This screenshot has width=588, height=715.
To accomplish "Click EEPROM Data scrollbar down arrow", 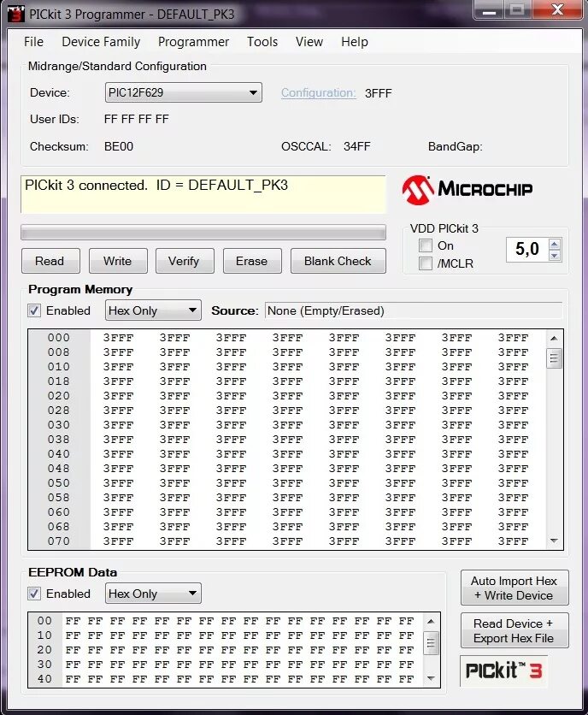I will tap(431, 678).
